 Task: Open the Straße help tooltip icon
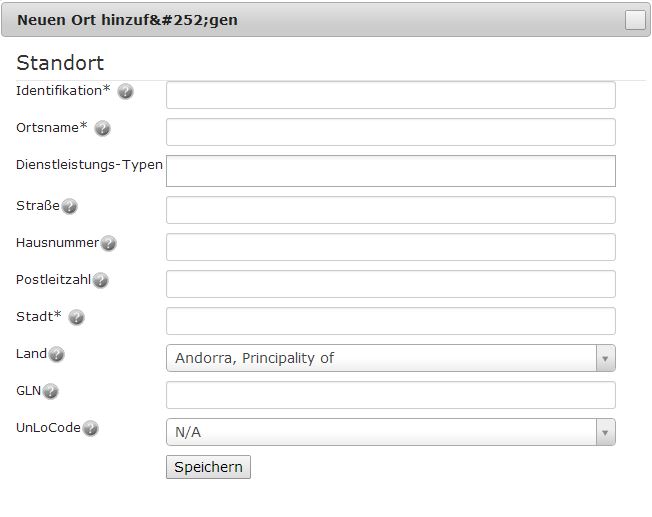[69, 206]
